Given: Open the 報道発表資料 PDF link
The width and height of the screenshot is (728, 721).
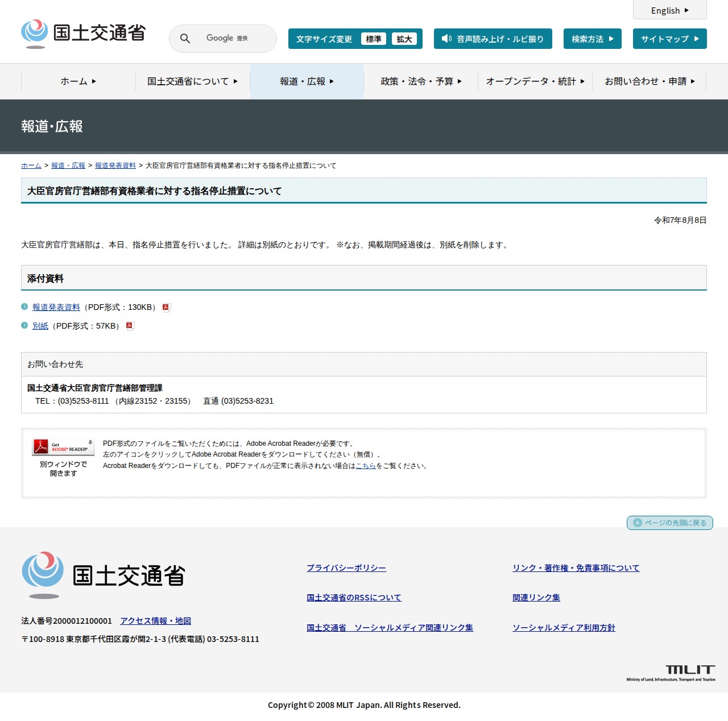Looking at the screenshot, I should 56,307.
